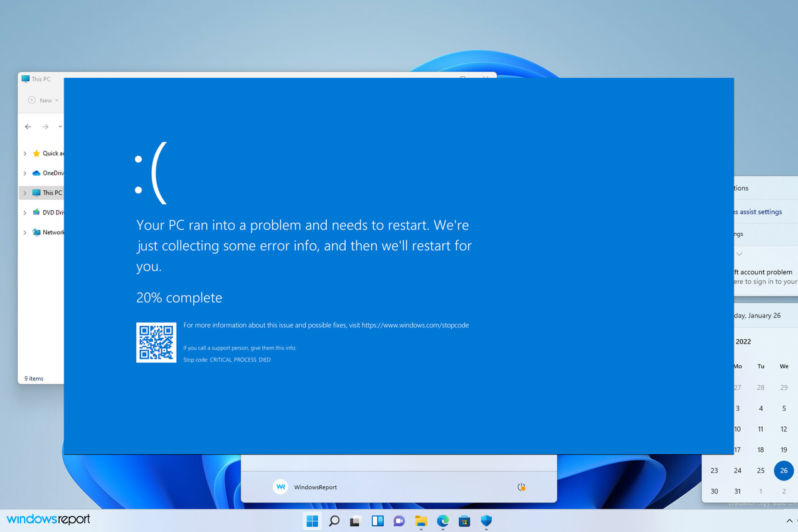Open Focus assist settings link

(x=758, y=212)
